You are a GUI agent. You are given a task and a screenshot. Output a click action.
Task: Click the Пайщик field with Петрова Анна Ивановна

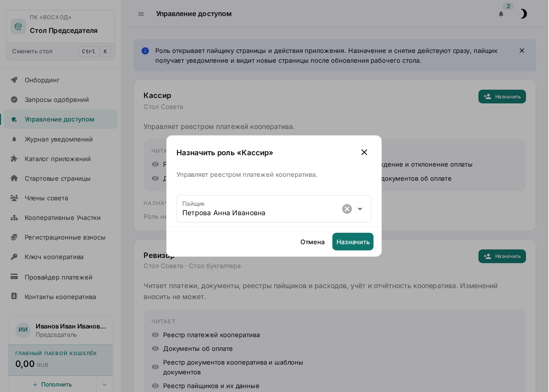click(x=274, y=209)
